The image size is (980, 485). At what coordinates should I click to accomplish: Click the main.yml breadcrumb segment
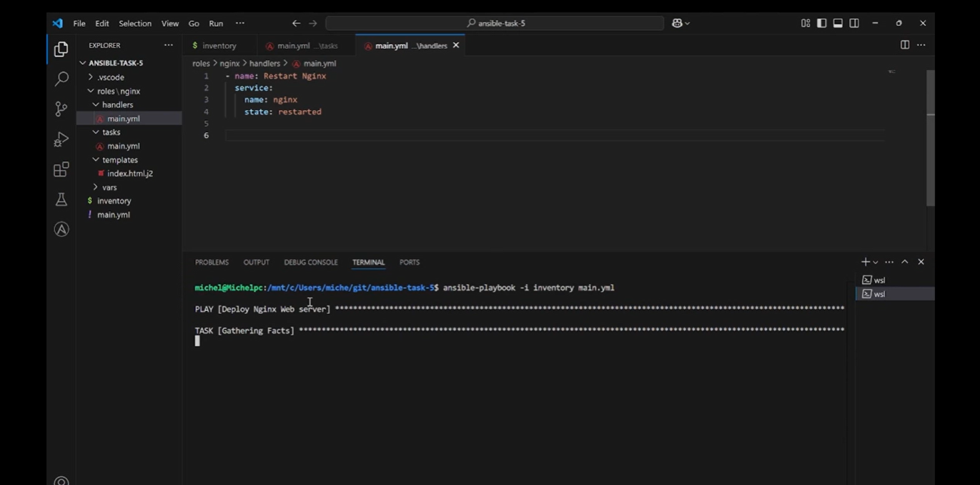[320, 64]
